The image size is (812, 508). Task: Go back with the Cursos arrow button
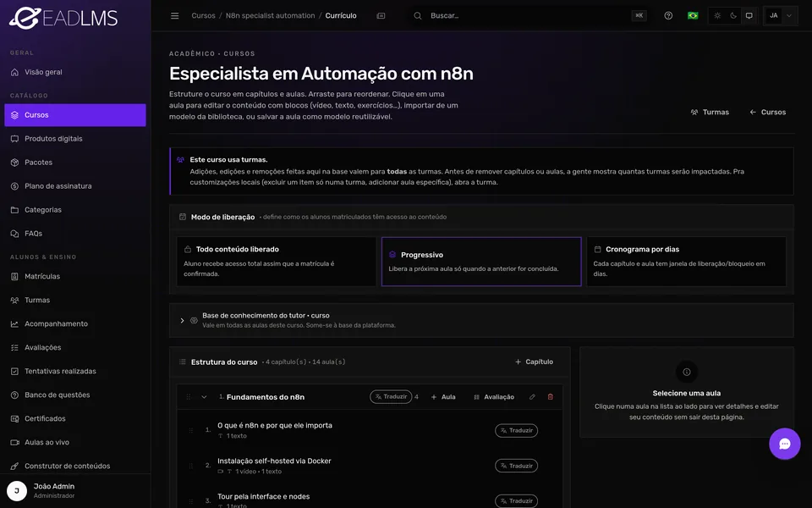767,112
